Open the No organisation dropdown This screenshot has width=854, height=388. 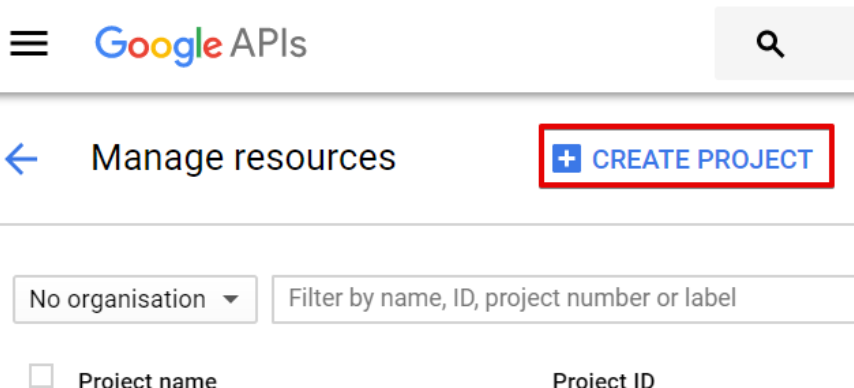[x=135, y=299]
